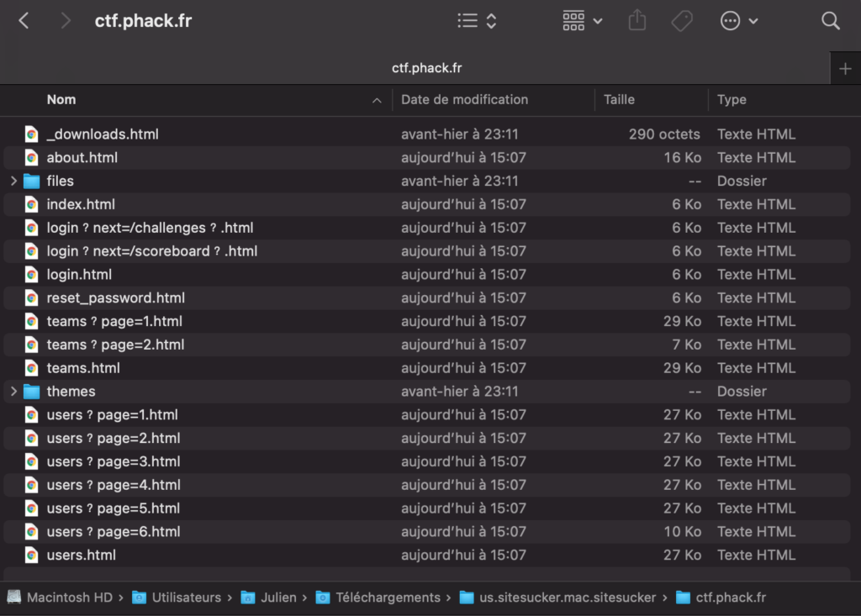Select the index.html file icon
Viewport: 861px width, 616px height.
(x=32, y=204)
